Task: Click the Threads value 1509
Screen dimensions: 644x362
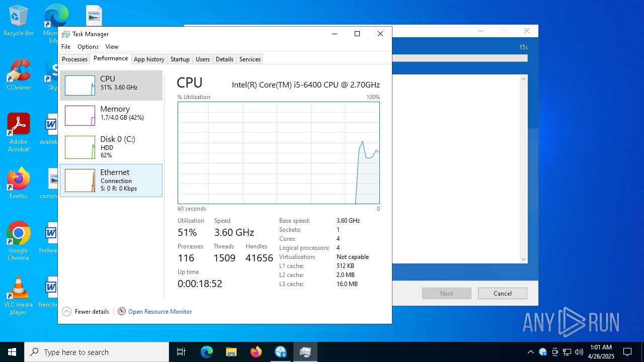Action: click(224, 258)
